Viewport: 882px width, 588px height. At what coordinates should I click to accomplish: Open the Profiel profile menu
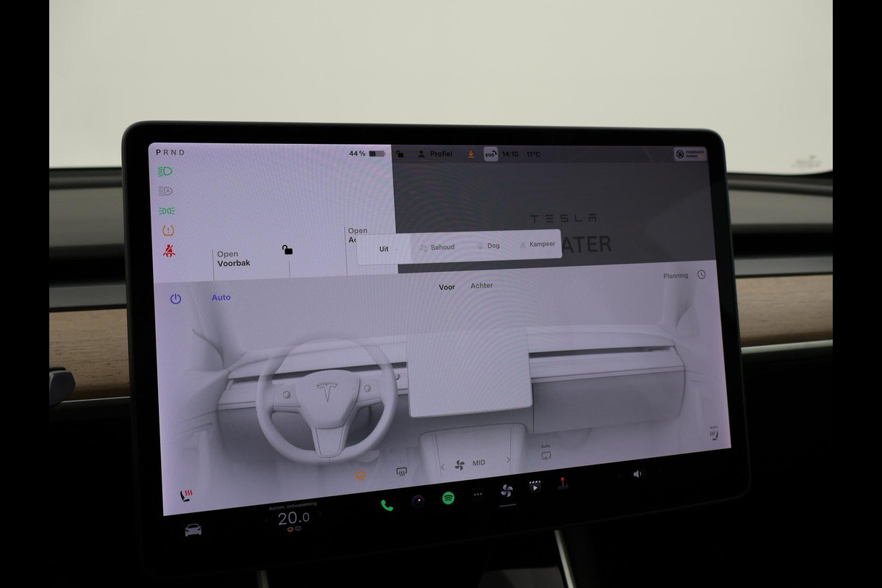click(435, 154)
